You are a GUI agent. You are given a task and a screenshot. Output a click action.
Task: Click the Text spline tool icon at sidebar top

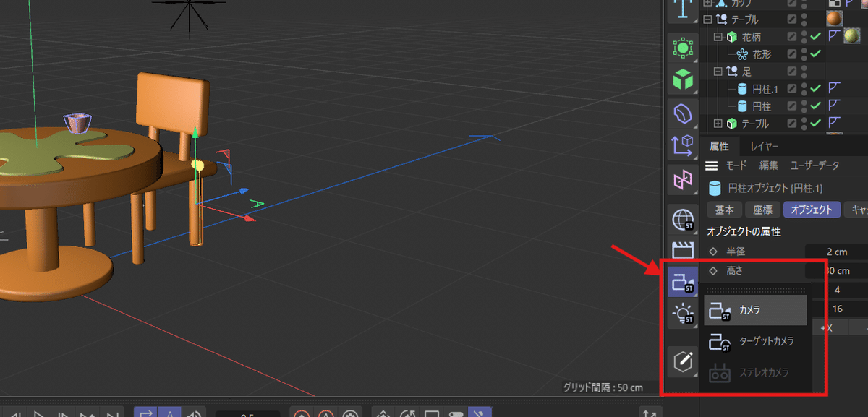point(682,9)
